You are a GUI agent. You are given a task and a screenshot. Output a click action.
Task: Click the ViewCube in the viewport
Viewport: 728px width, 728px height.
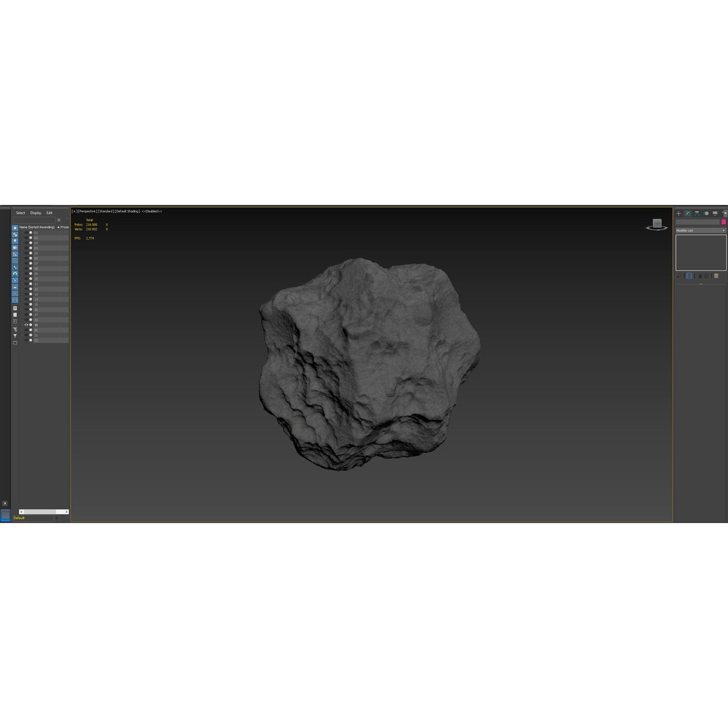coord(657,224)
